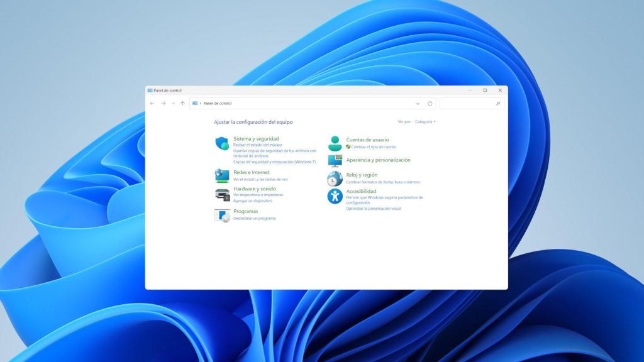Open the recent locations chevron beside forward arrow

coord(173,103)
